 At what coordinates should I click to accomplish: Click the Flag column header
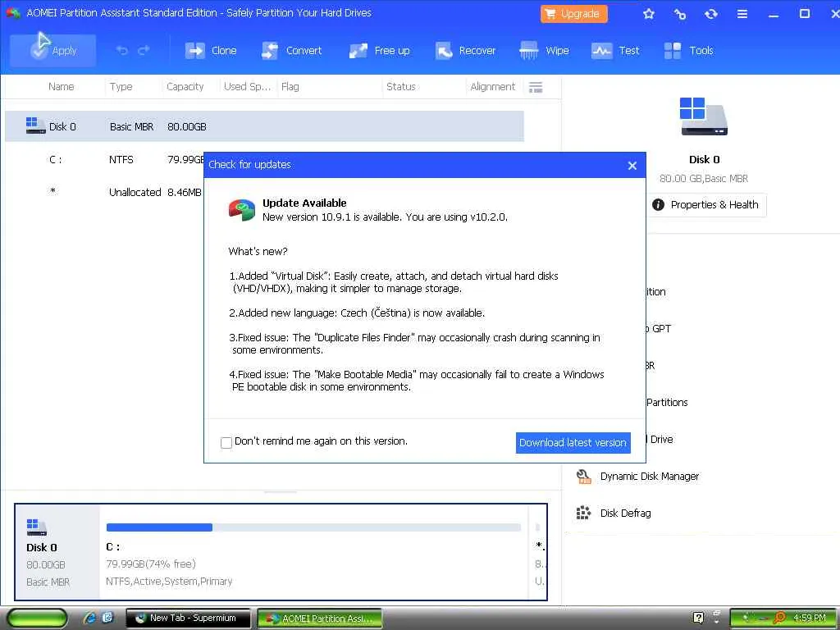click(x=290, y=87)
